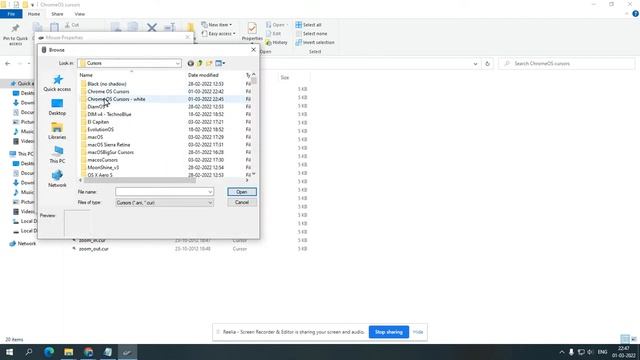Click the Delete X icon in ribbon
Image resolution: width=640 pixels, height=360 pixels.
pyautogui.click(x=152, y=27)
